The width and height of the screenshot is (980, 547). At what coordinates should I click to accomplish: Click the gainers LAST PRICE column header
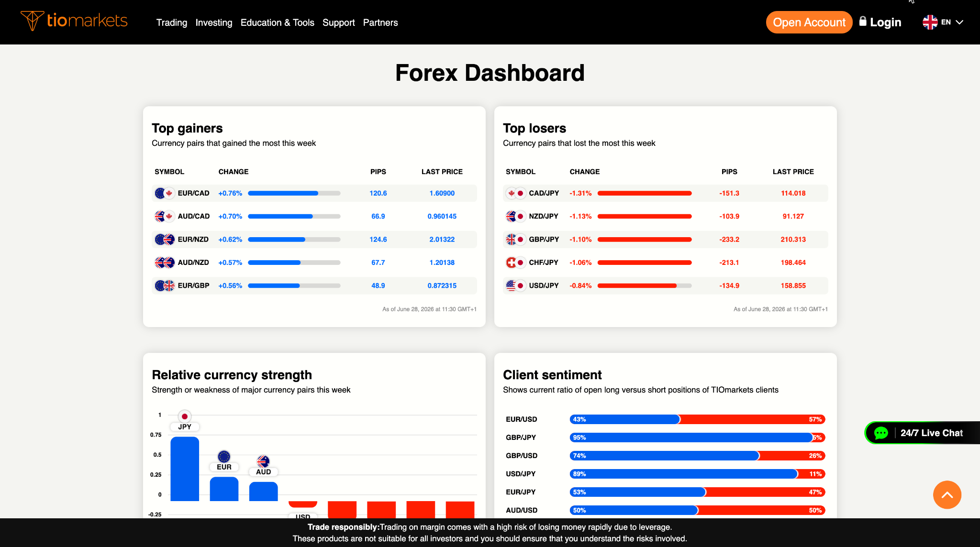tap(442, 172)
